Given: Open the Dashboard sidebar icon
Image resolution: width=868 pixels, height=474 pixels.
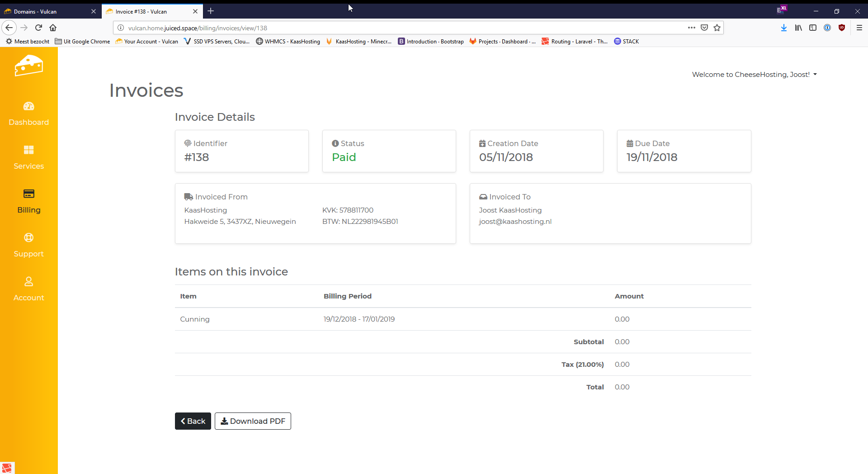Looking at the screenshot, I should point(28,106).
